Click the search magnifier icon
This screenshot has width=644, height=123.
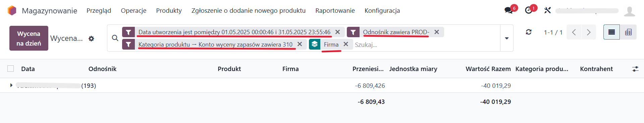pyautogui.click(x=115, y=38)
